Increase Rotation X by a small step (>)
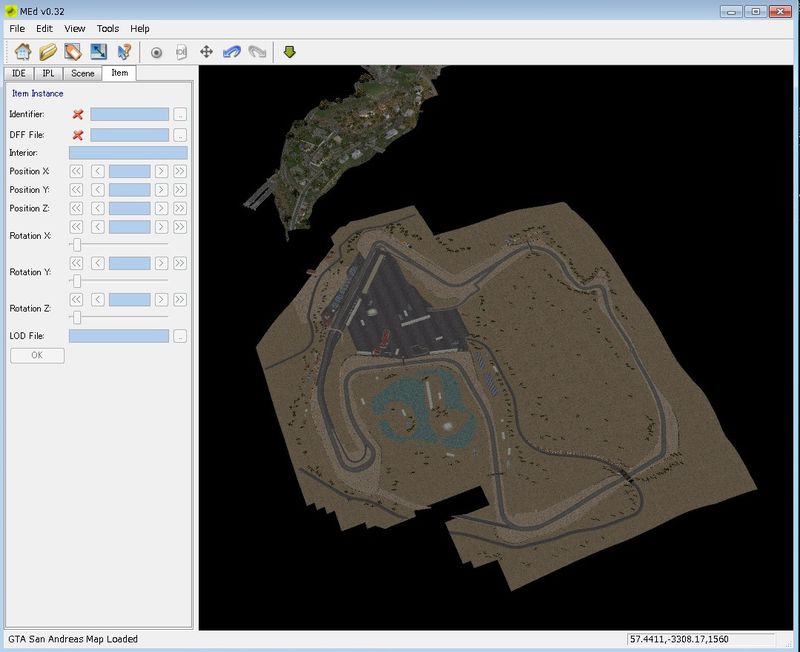This screenshot has width=800, height=652. tap(161, 227)
